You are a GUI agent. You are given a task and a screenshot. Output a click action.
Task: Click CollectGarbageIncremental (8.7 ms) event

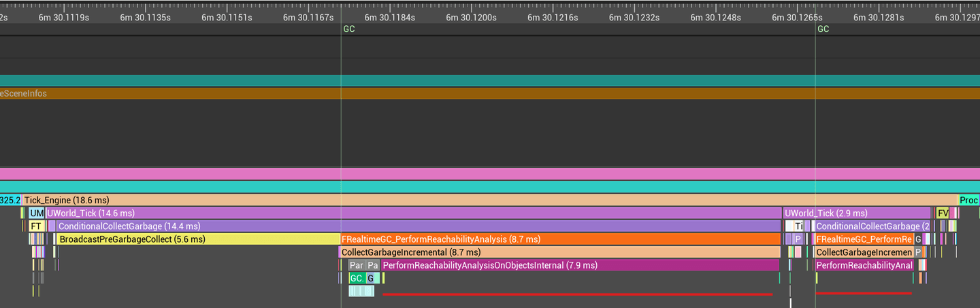(x=558, y=252)
